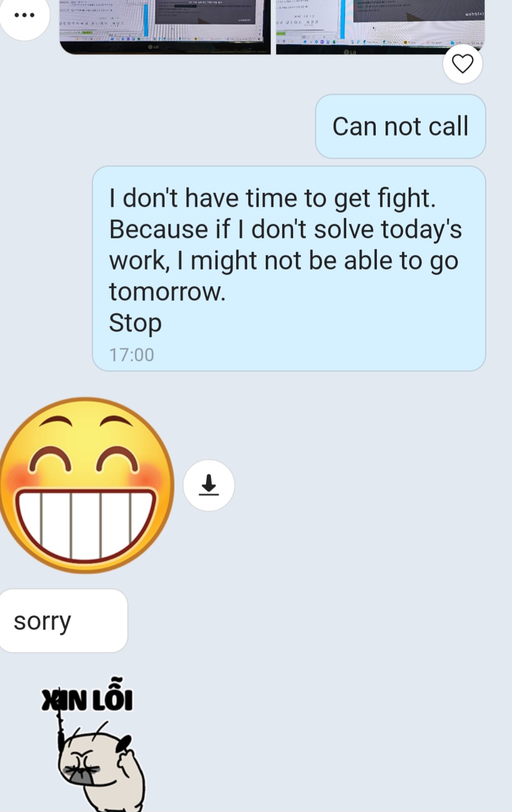
Task: Click the LG logo in left photo
Action: point(153,47)
